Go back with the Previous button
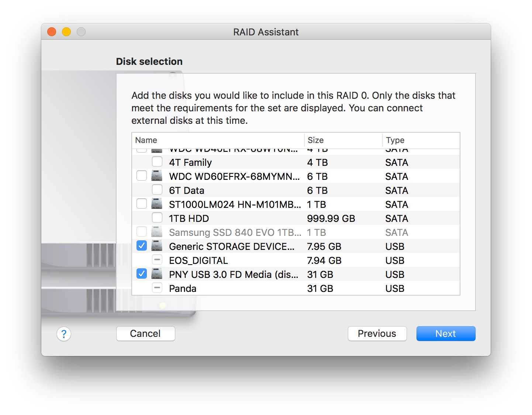The image size is (532, 415). coord(377,334)
